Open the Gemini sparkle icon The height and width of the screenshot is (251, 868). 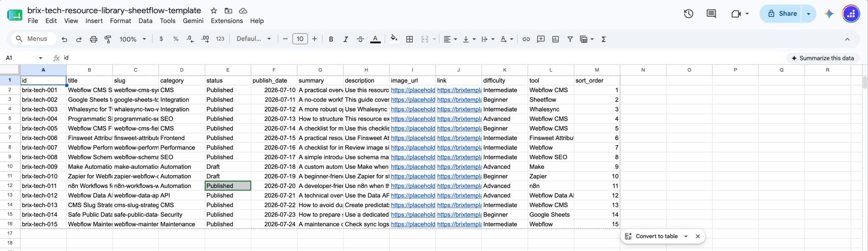tap(829, 14)
